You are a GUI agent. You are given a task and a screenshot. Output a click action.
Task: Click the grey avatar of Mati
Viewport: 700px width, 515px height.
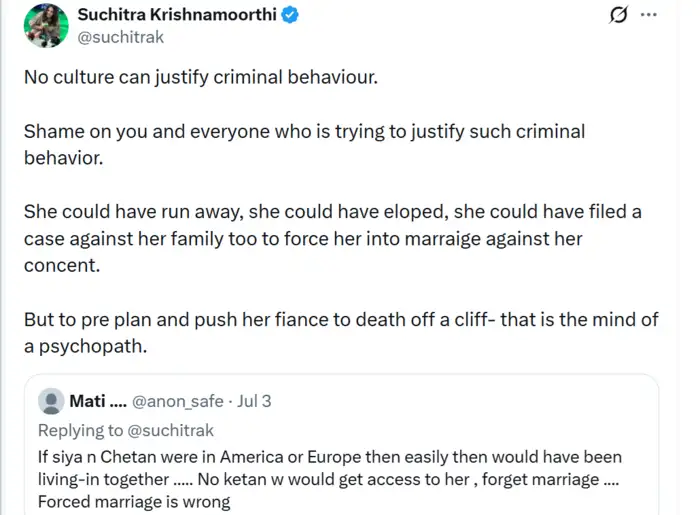click(51, 401)
